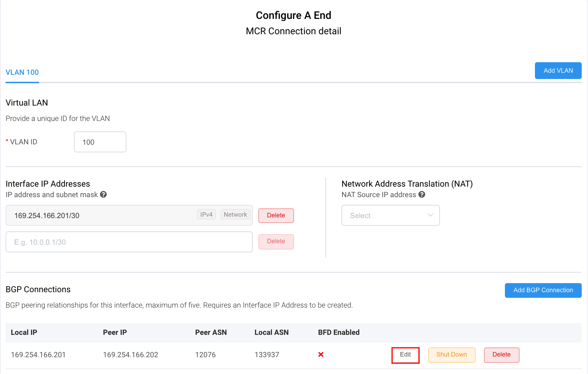Click the red X under BFD Enabled
This screenshot has width=588, height=374.
click(321, 354)
